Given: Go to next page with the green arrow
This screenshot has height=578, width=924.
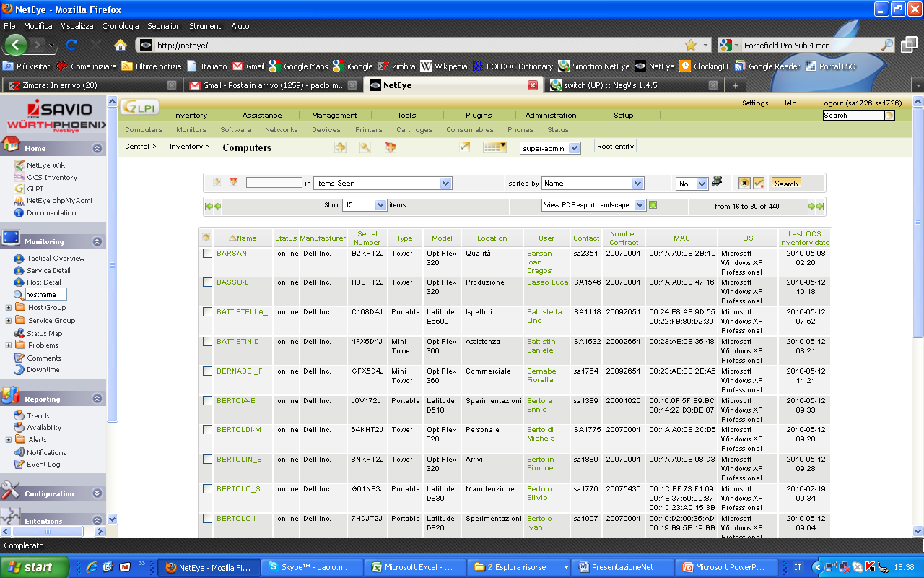Looking at the screenshot, I should click(811, 207).
